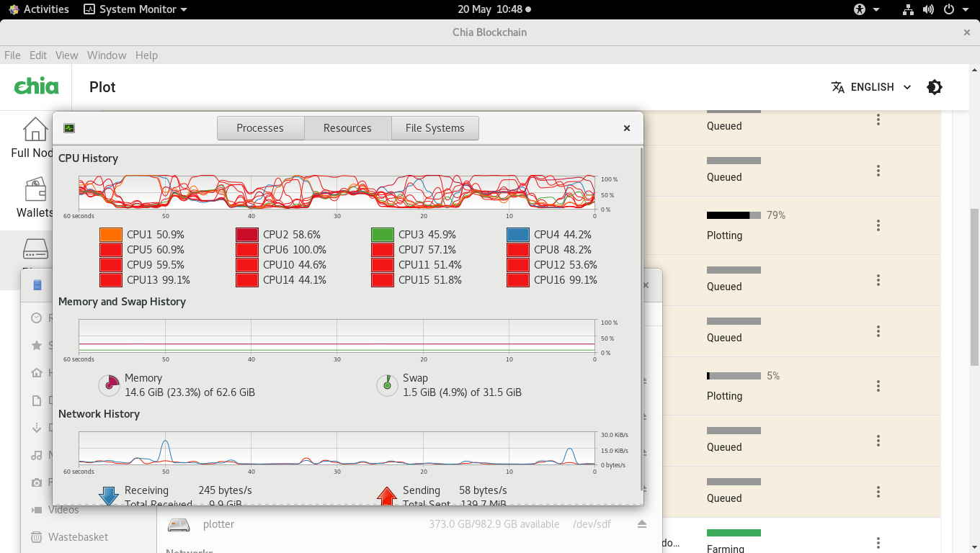Open more options for 5% Plotting plot
This screenshot has width=980, height=553.
click(878, 386)
